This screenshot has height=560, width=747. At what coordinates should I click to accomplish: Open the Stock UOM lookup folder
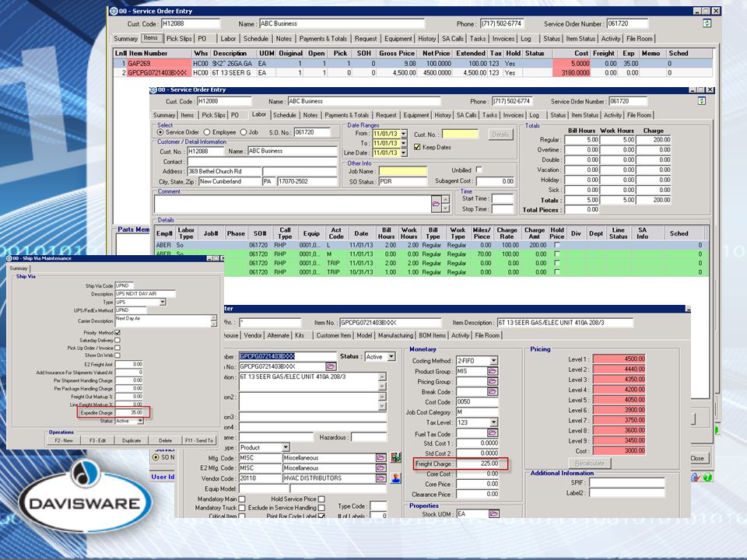click(493, 514)
